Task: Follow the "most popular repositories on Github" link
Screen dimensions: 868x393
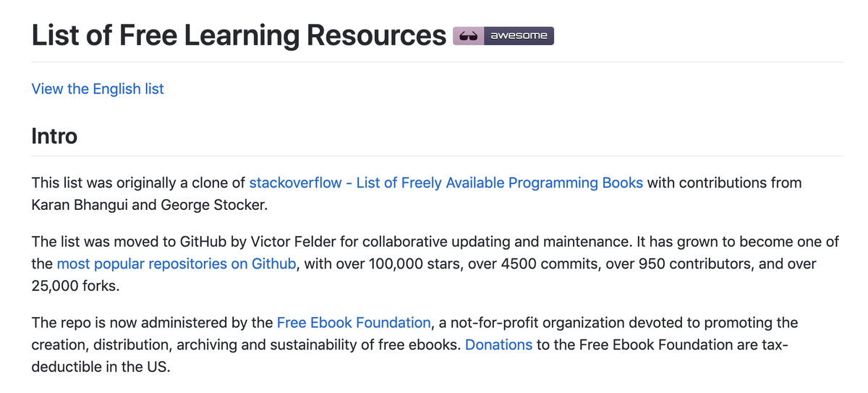Action: pyautogui.click(x=176, y=264)
